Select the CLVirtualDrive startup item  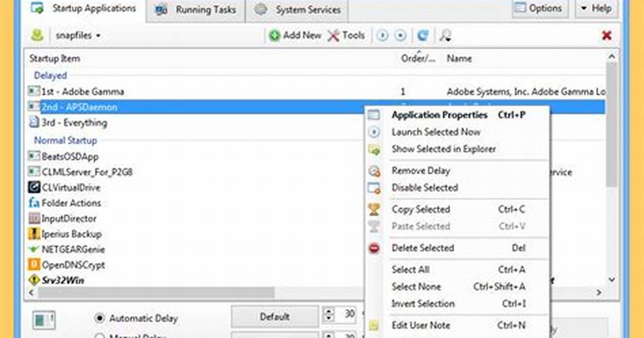(x=71, y=188)
